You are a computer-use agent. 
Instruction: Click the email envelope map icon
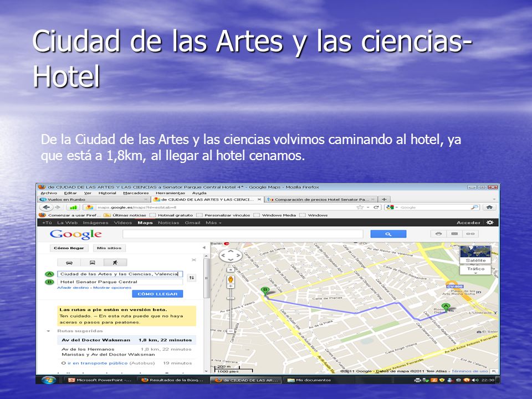tap(454, 234)
